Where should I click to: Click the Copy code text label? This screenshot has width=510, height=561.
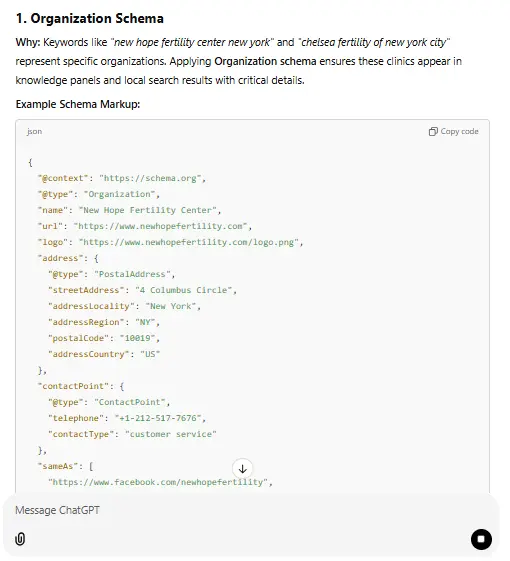pyautogui.click(x=459, y=131)
